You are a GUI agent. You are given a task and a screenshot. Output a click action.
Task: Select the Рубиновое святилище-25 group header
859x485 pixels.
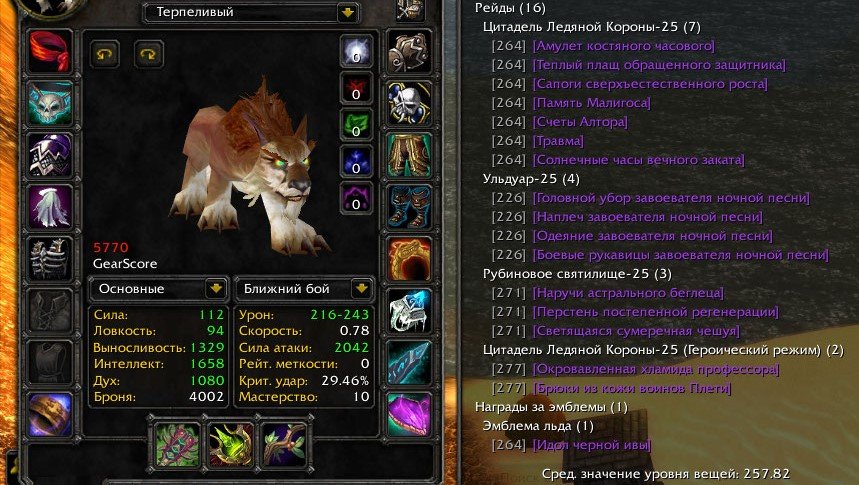(x=577, y=273)
